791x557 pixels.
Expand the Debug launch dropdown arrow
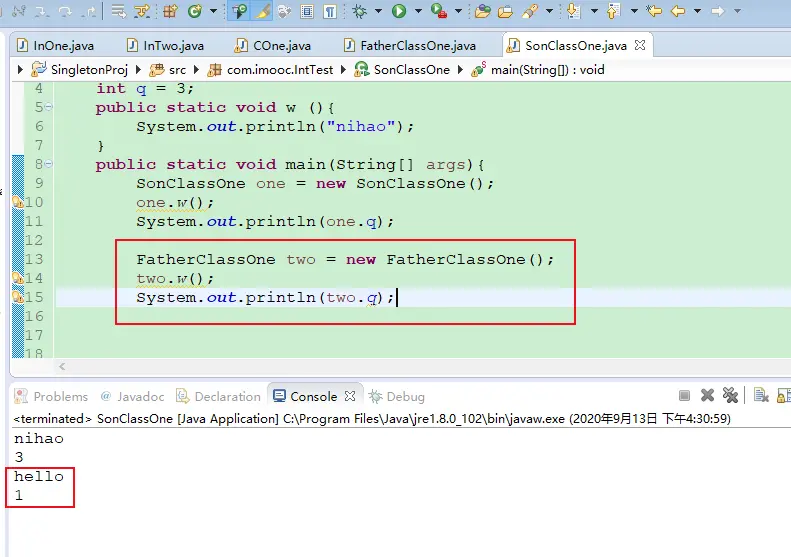click(379, 12)
